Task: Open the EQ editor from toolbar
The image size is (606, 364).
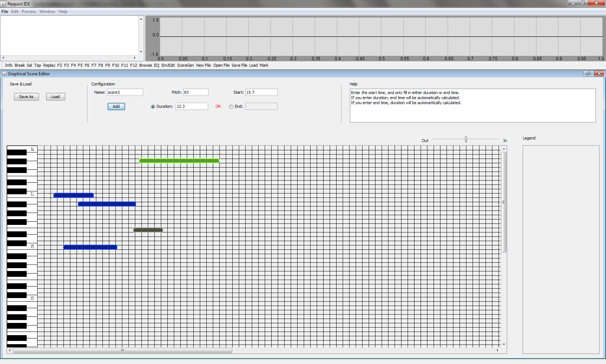Action: pyautogui.click(x=157, y=65)
